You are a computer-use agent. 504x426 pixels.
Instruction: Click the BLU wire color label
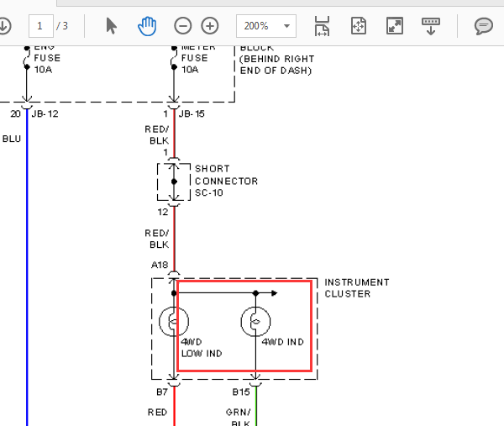(x=12, y=139)
